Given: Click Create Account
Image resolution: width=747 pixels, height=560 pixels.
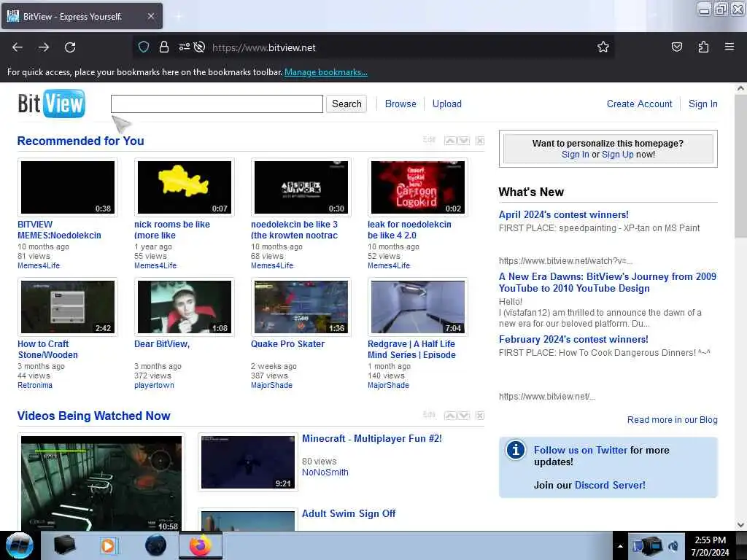Looking at the screenshot, I should click(x=639, y=104).
